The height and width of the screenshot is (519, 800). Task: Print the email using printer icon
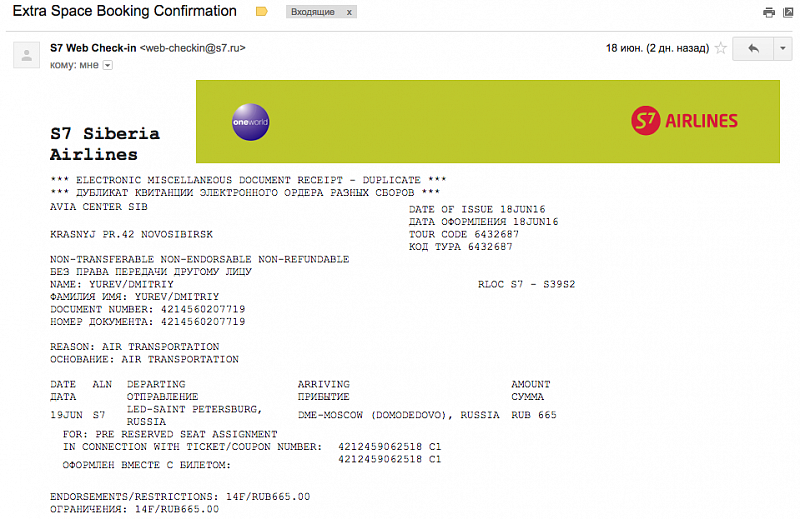768,12
